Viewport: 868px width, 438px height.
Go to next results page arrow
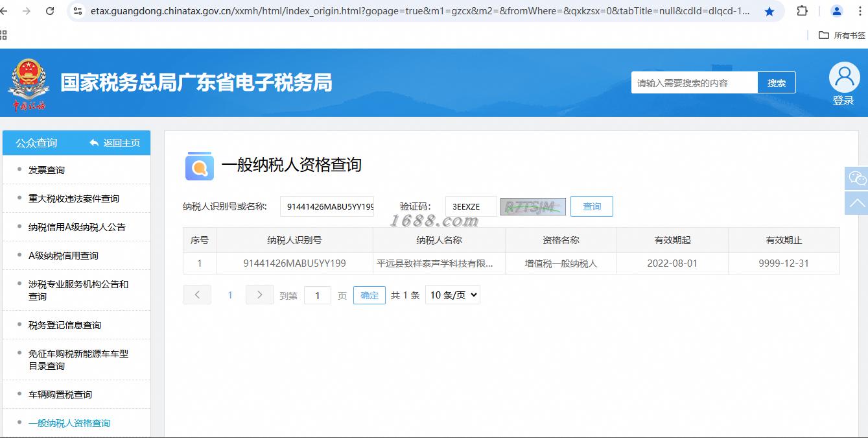click(259, 295)
